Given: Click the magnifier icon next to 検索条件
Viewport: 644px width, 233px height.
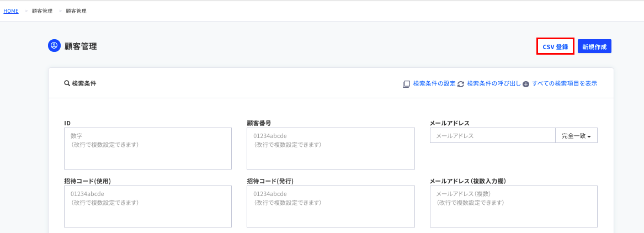Looking at the screenshot, I should tap(67, 83).
